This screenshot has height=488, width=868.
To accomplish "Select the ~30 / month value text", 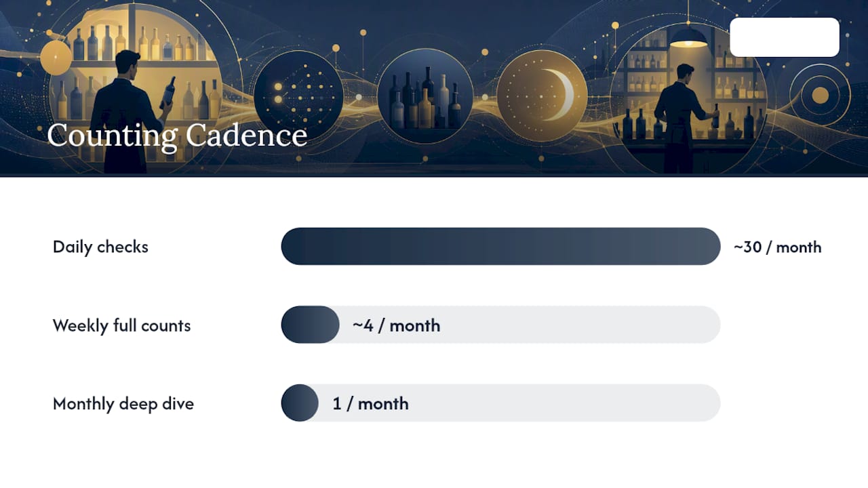I will point(777,247).
